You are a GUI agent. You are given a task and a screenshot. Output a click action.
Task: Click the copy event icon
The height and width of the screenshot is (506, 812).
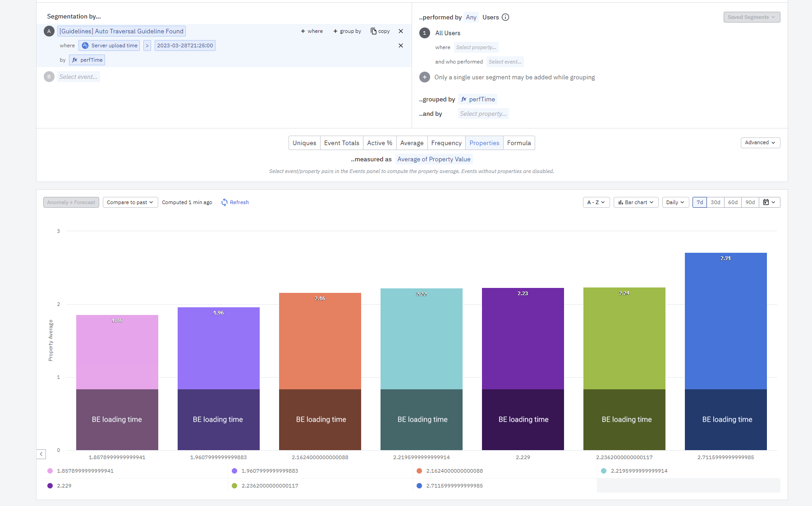[x=373, y=31]
